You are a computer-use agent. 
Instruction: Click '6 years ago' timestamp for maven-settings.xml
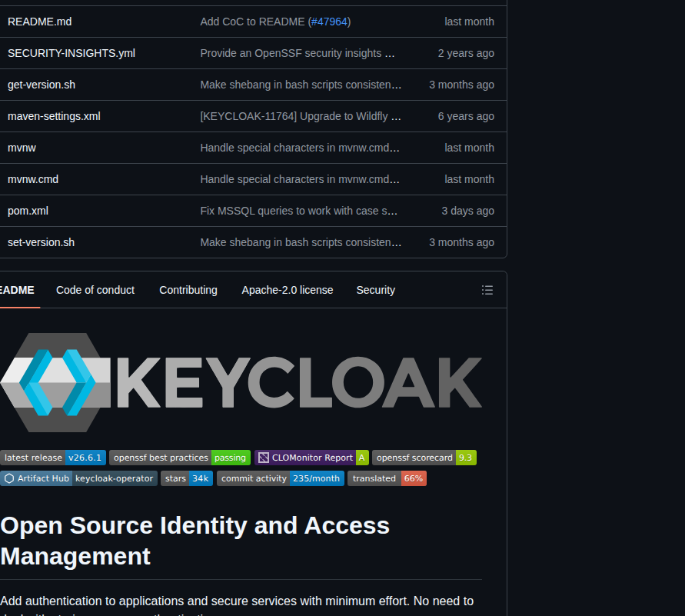coord(466,116)
